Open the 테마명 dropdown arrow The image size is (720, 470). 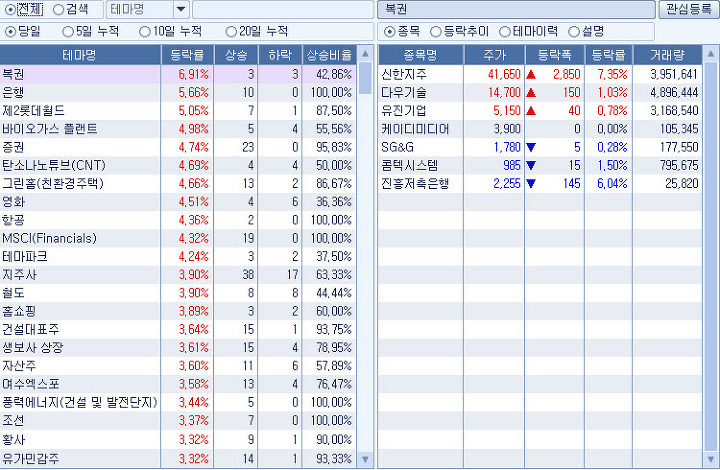click(x=181, y=9)
